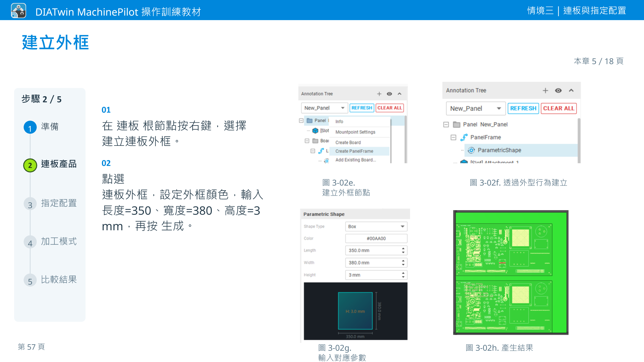Click the PanelFrame path icon
The width and height of the screenshot is (644, 362).
coord(464,138)
